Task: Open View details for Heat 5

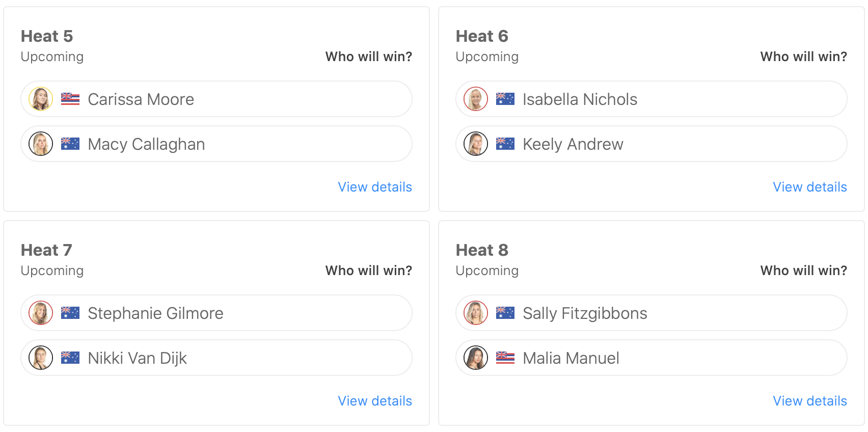Action: pos(375,187)
